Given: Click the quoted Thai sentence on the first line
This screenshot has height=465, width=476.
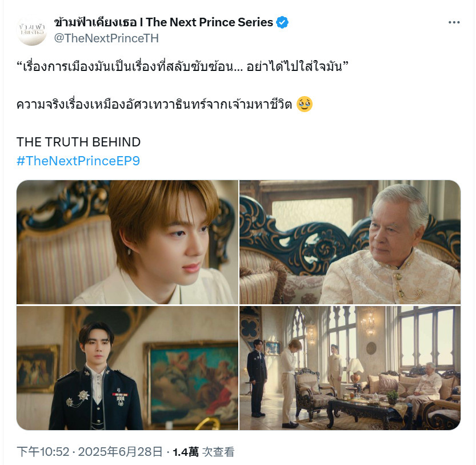Looking at the screenshot, I should 182,66.
